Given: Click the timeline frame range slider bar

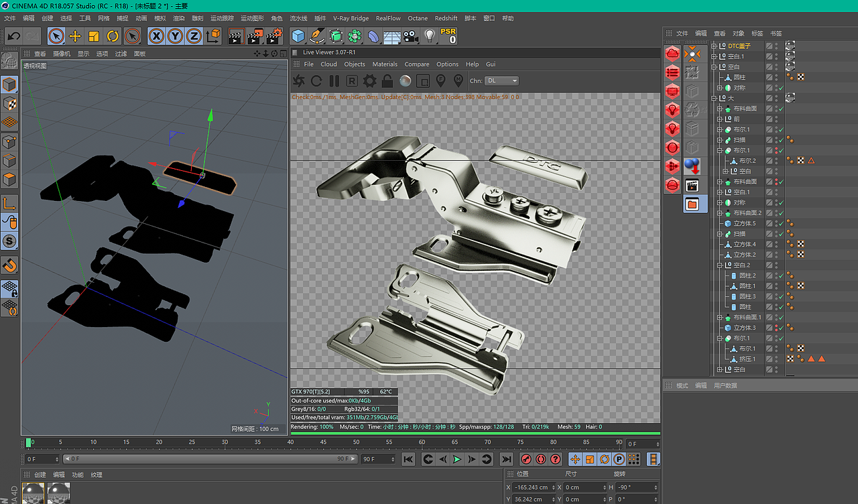Looking at the screenshot, I should tap(211, 459).
